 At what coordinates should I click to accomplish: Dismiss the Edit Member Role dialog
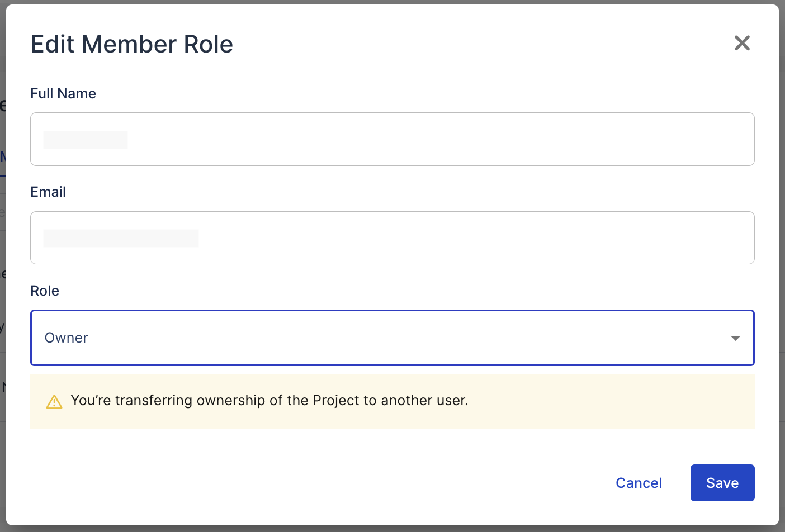(x=742, y=43)
